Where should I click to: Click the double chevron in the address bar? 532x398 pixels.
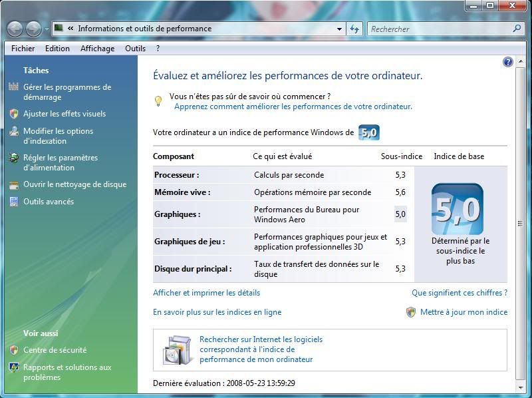[70, 29]
